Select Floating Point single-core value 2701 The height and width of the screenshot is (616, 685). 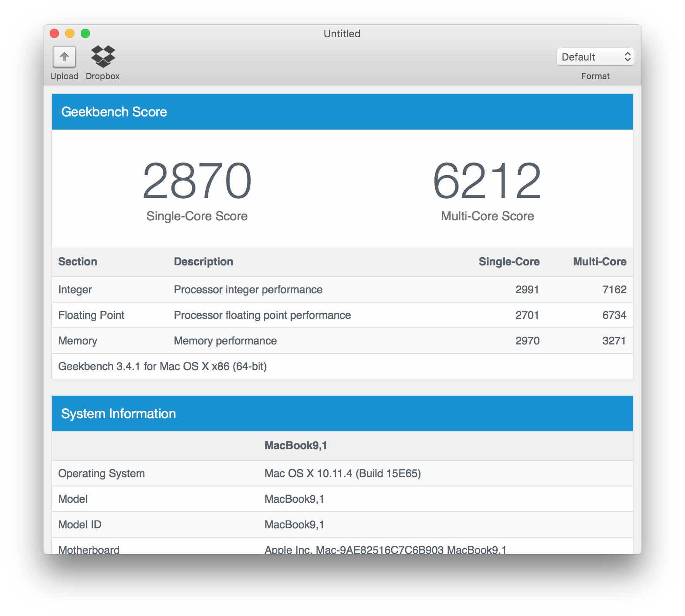527,315
